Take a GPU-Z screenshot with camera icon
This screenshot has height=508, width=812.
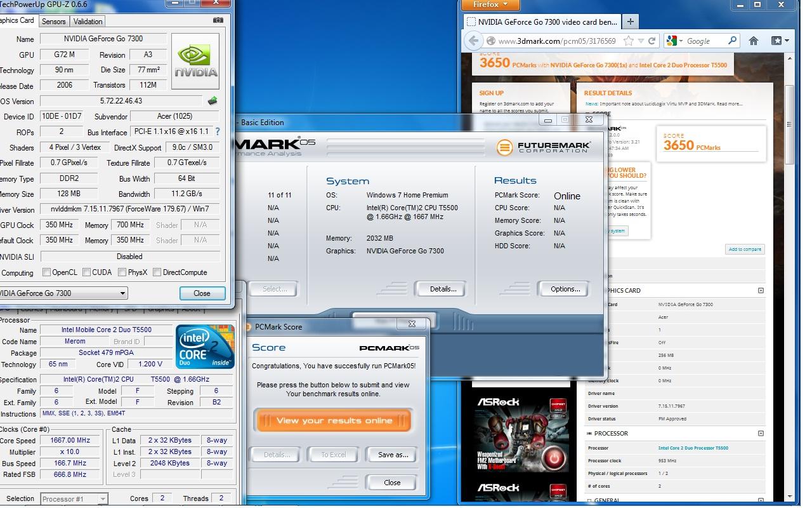point(218,20)
